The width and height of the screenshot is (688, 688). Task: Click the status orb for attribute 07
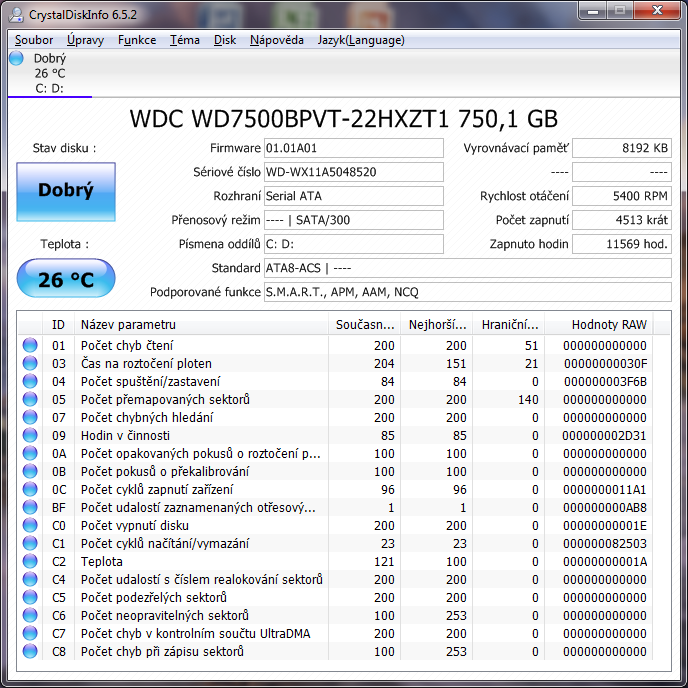click(30, 417)
